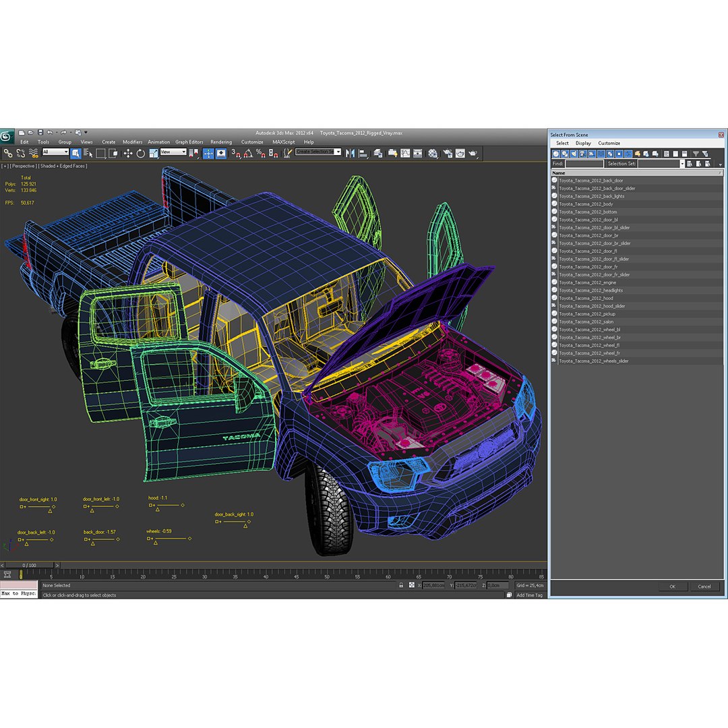
Task: Click the Align tool icon
Action: pos(363,153)
